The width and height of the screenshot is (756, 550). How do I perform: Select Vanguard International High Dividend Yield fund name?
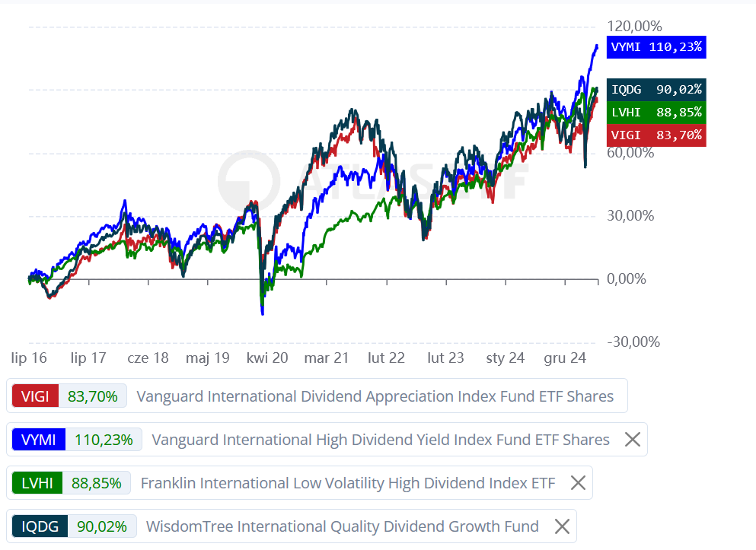point(381,440)
